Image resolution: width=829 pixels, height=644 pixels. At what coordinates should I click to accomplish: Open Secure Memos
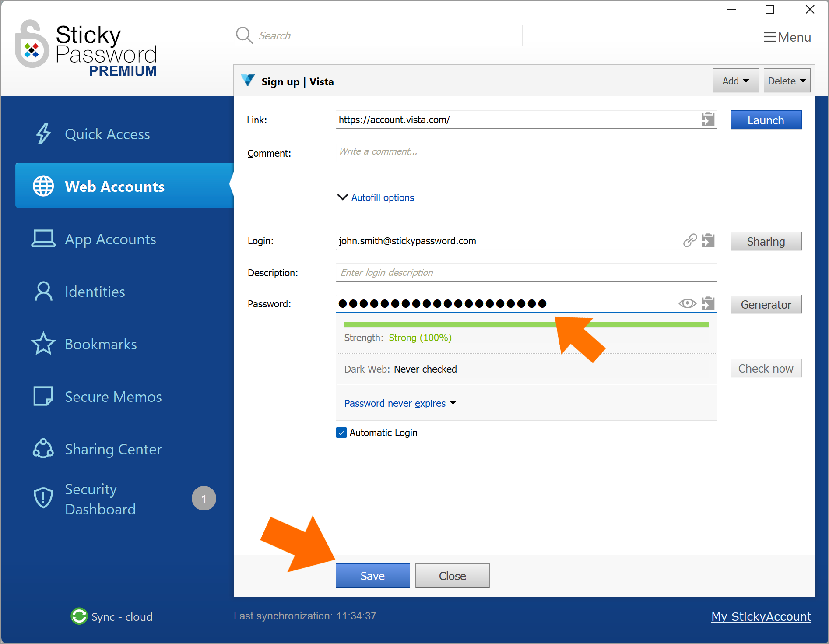tap(113, 397)
